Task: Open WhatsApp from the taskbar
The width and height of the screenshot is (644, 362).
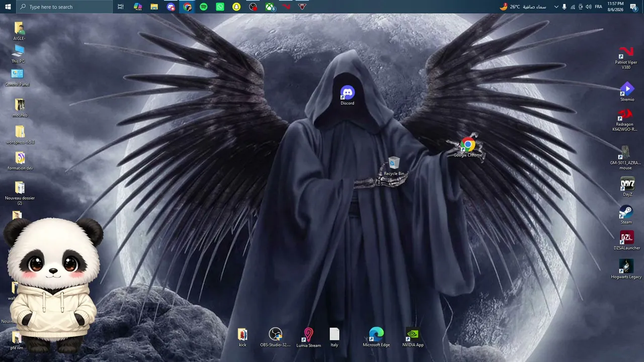Action: pyautogui.click(x=220, y=7)
